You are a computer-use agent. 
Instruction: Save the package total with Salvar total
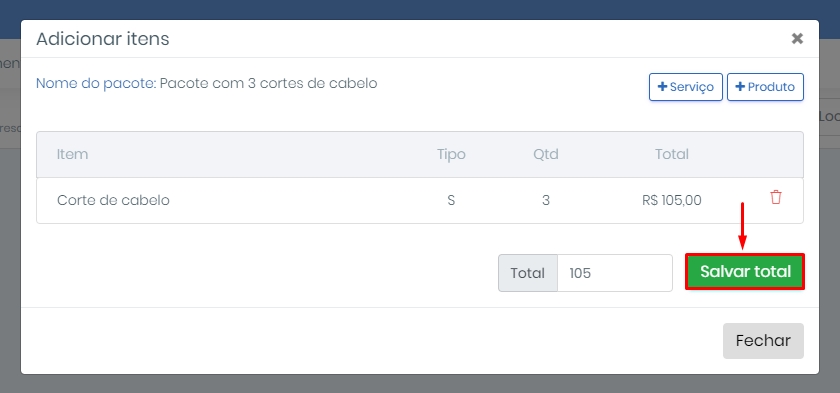click(745, 271)
